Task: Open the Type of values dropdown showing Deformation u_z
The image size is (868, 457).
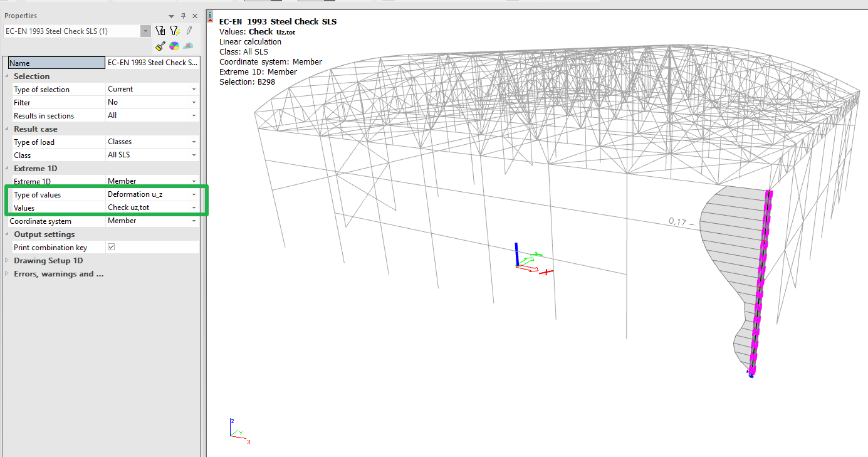Action: click(195, 194)
